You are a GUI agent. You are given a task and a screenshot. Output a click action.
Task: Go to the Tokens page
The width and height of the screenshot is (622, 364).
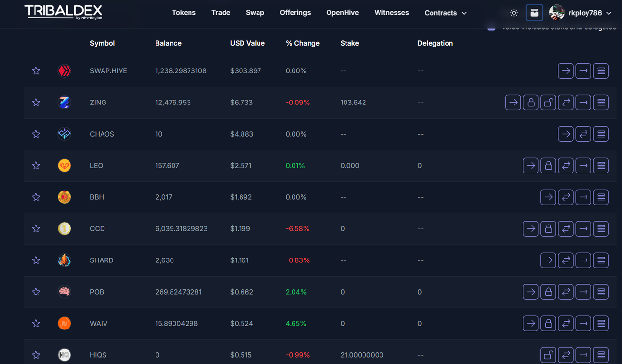(184, 13)
